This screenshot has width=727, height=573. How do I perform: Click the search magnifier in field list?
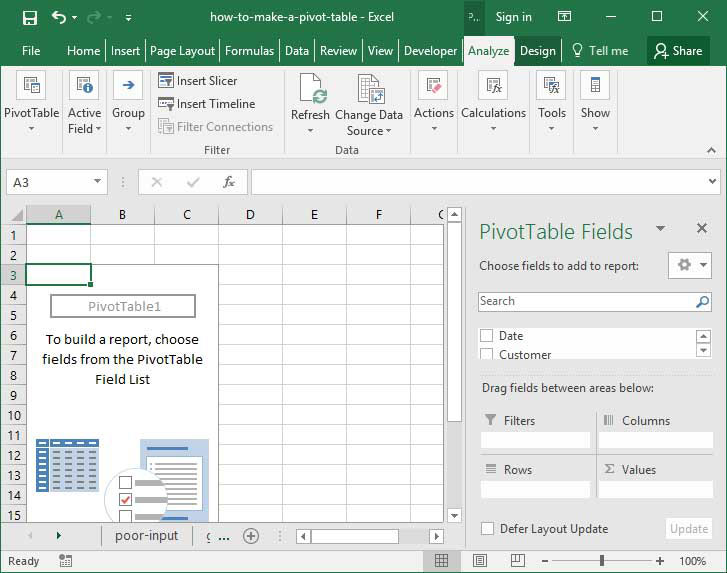702,302
